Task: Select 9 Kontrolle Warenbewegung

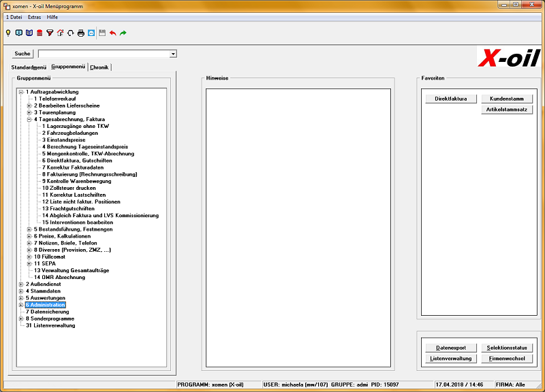Action: [77, 181]
